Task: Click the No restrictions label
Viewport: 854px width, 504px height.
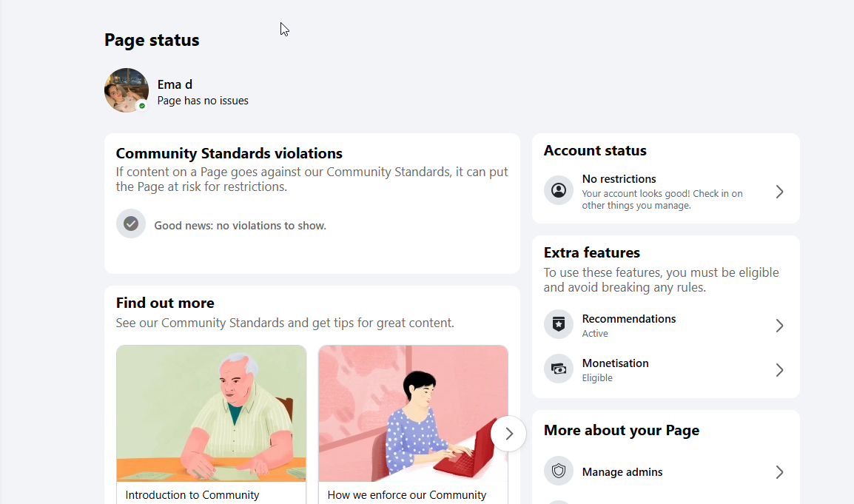Action: (x=619, y=178)
